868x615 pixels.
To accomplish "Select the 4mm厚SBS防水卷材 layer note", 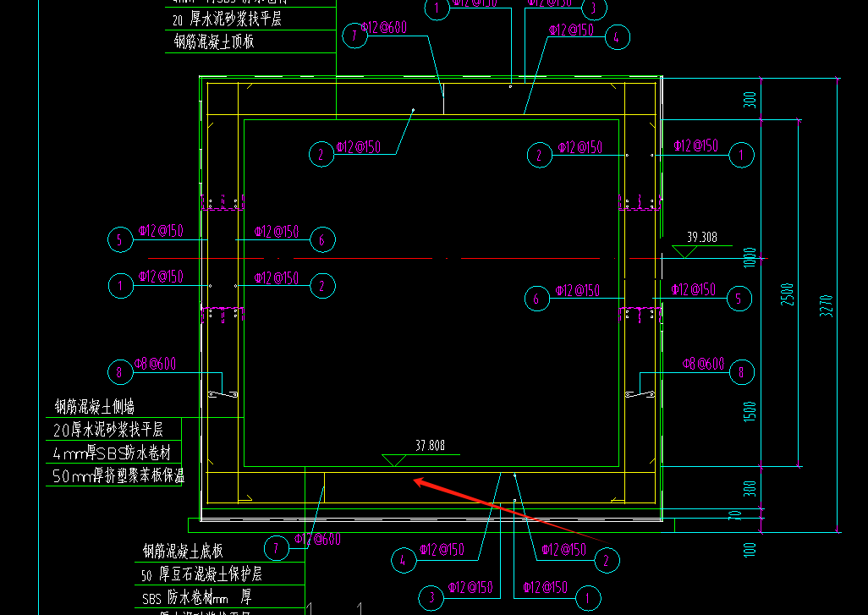I will (112, 453).
